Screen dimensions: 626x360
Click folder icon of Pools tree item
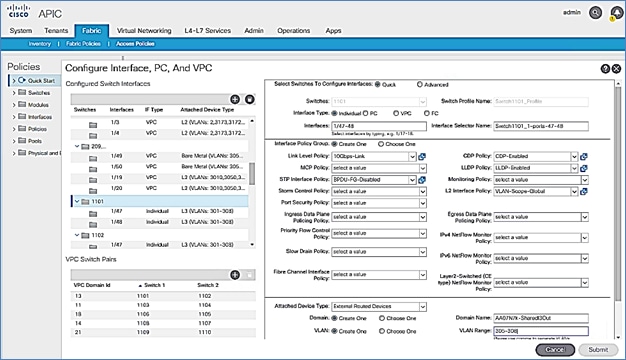click(x=22, y=141)
